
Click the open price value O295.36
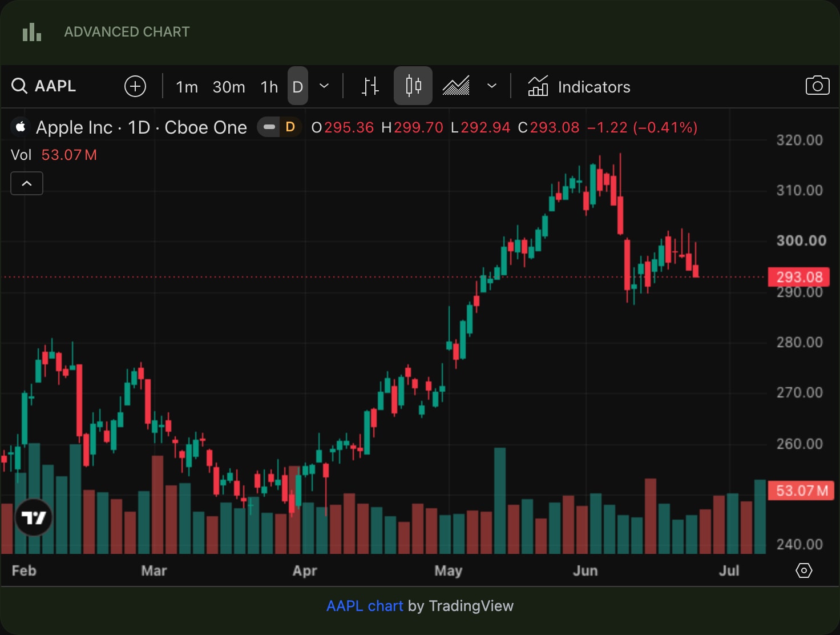tap(342, 127)
